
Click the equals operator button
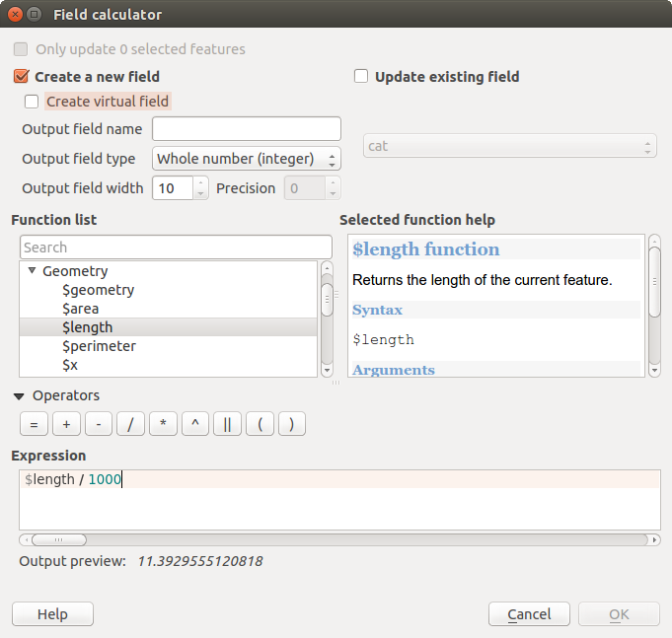pos(33,424)
